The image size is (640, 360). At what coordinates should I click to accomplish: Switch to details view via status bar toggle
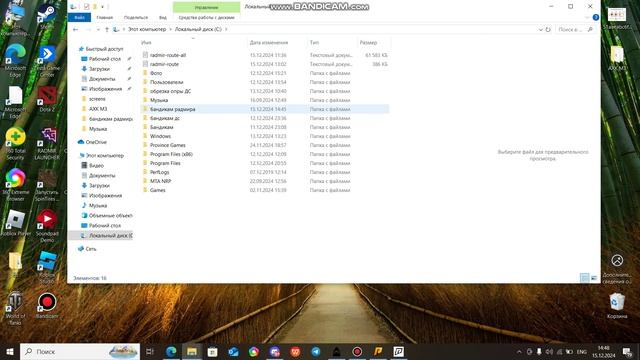(x=584, y=278)
